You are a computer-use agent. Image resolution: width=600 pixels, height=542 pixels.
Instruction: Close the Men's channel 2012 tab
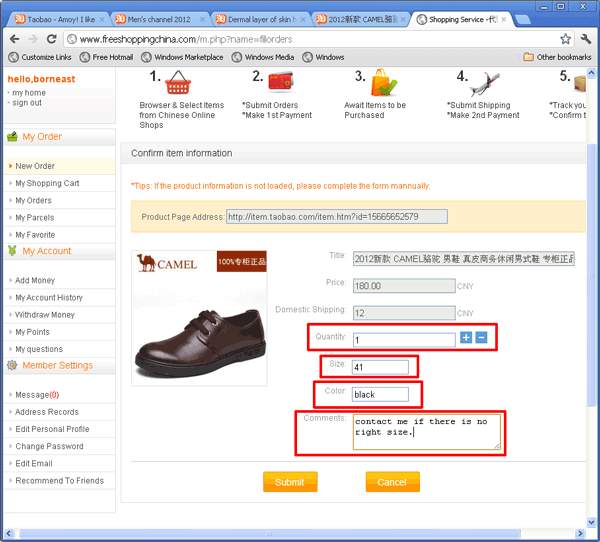tap(202, 20)
